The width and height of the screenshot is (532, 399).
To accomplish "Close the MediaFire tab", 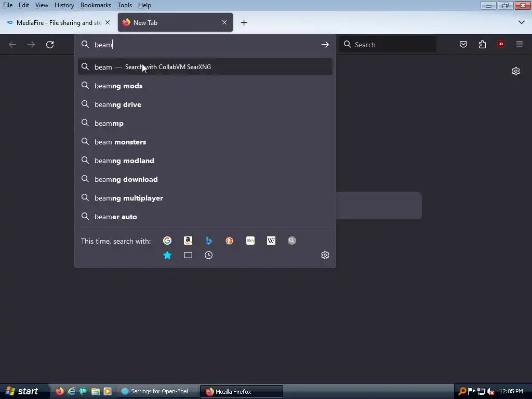I will point(108,22).
